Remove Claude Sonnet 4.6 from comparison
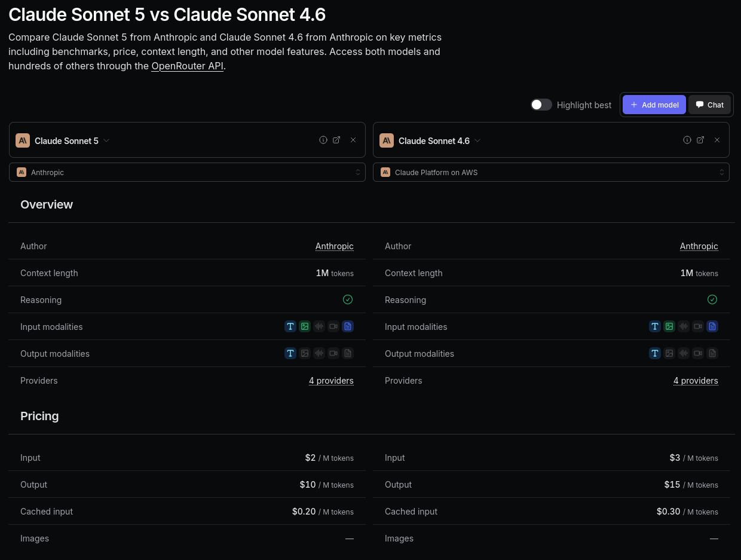The height and width of the screenshot is (560, 741). 717,140
